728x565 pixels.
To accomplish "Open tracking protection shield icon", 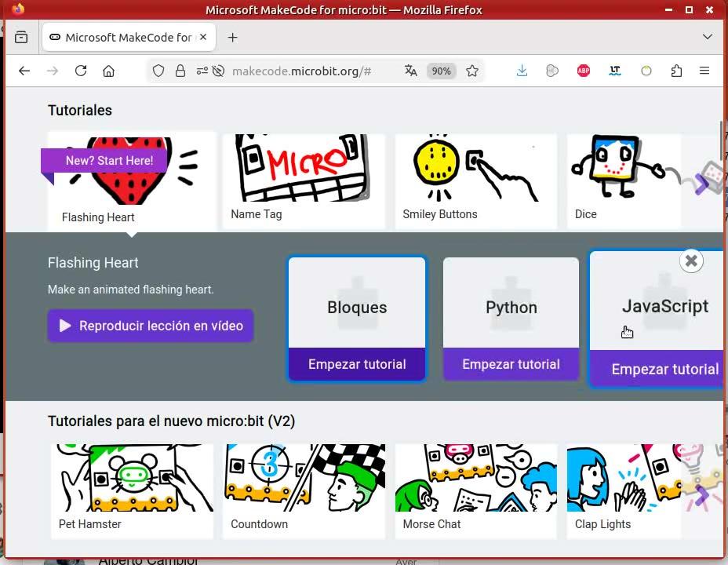I will tap(158, 71).
